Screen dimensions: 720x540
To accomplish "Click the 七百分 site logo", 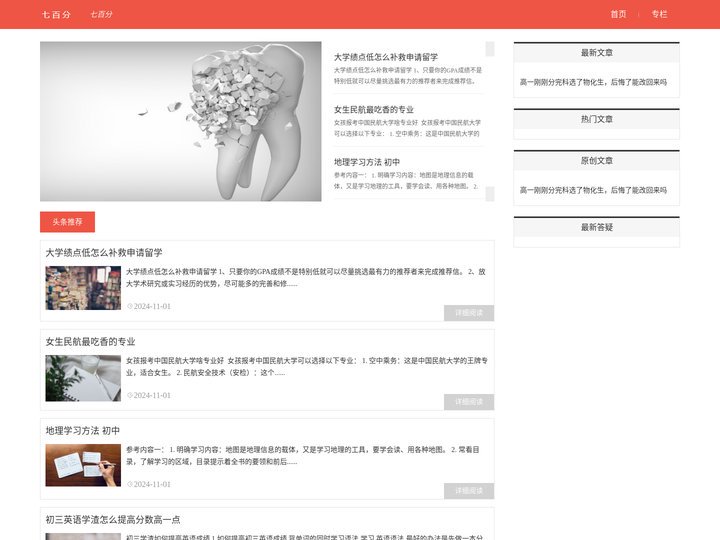I will [56, 15].
